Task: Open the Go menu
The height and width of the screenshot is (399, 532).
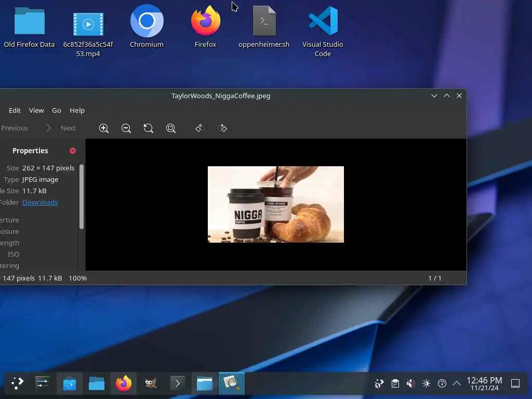Action: tap(57, 110)
